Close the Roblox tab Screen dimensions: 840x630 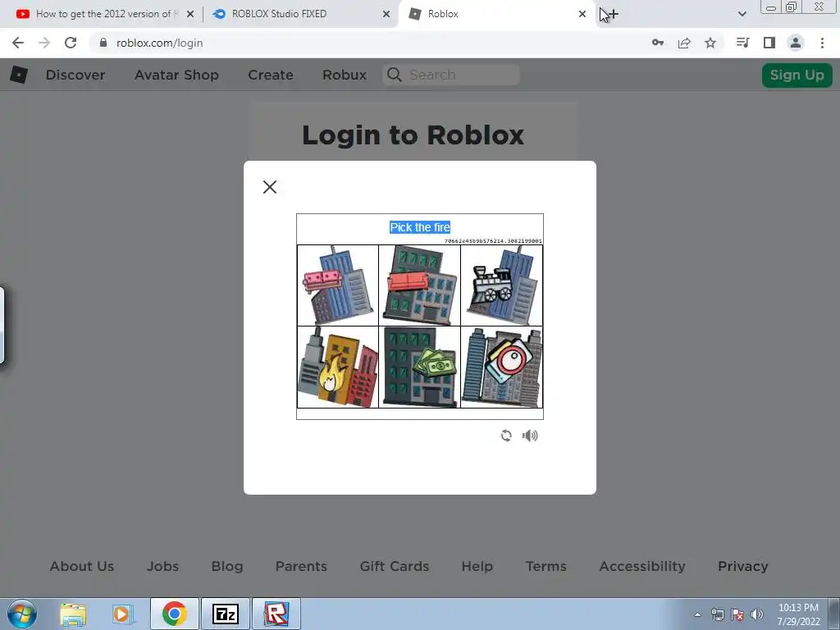(582, 14)
